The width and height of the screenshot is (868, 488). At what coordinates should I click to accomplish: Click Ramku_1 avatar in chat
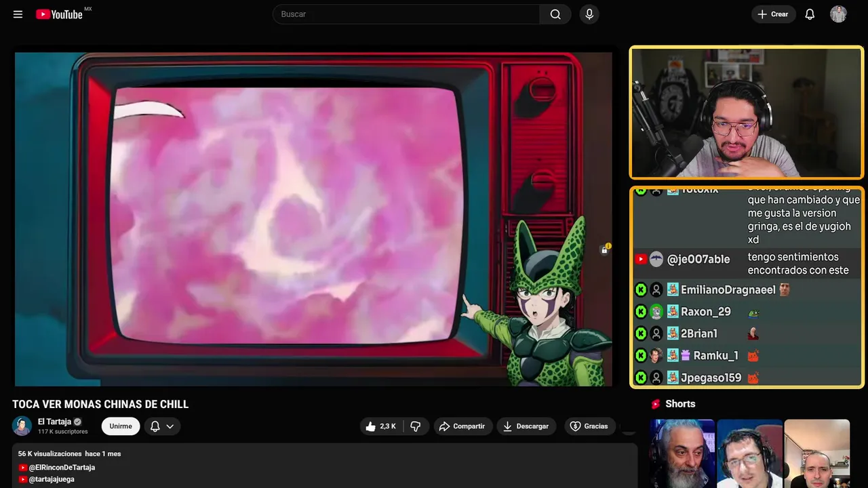click(x=656, y=355)
